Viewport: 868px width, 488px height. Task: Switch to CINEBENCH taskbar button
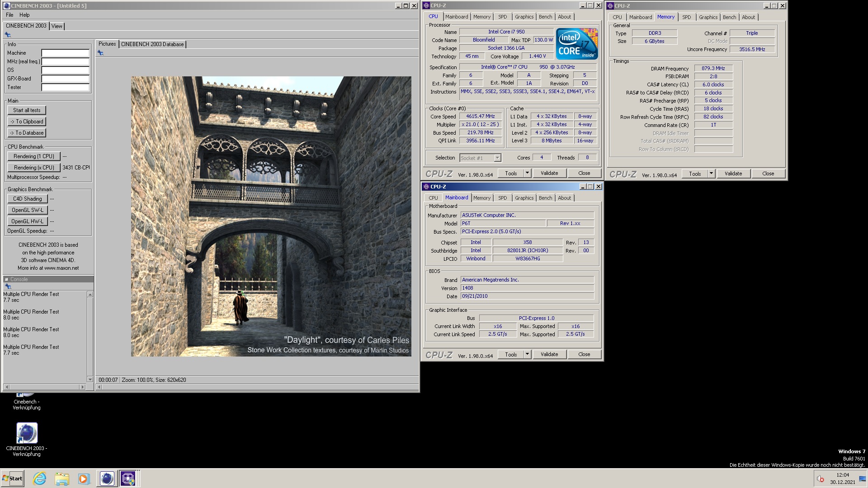click(x=107, y=479)
